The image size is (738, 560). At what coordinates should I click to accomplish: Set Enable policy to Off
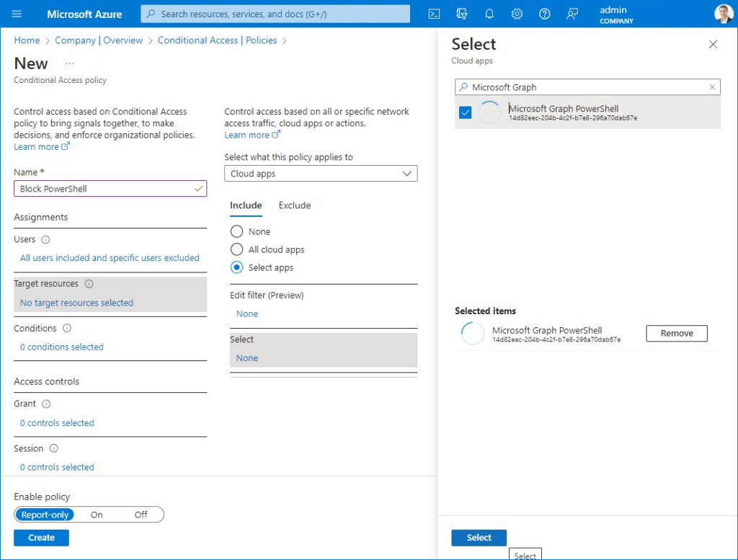(x=141, y=514)
